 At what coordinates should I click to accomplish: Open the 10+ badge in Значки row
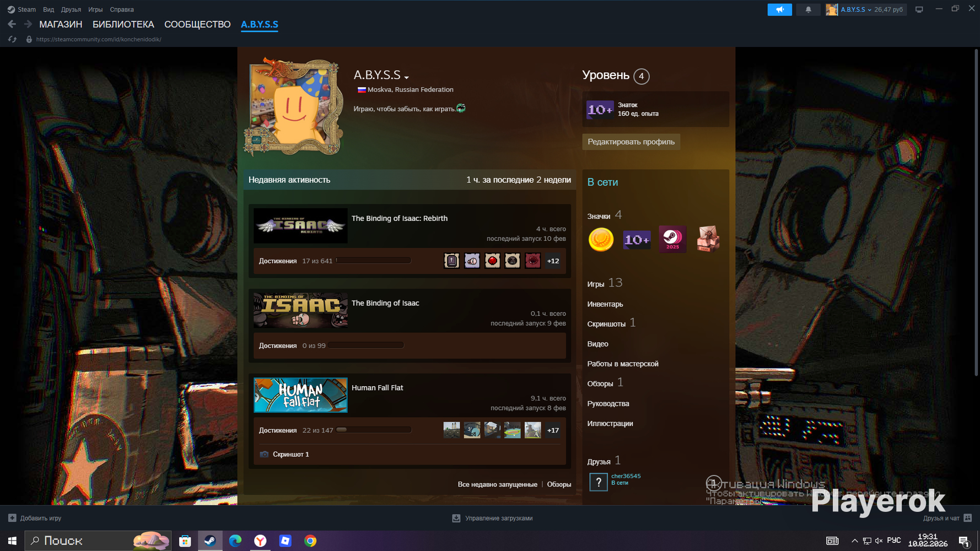[637, 239]
